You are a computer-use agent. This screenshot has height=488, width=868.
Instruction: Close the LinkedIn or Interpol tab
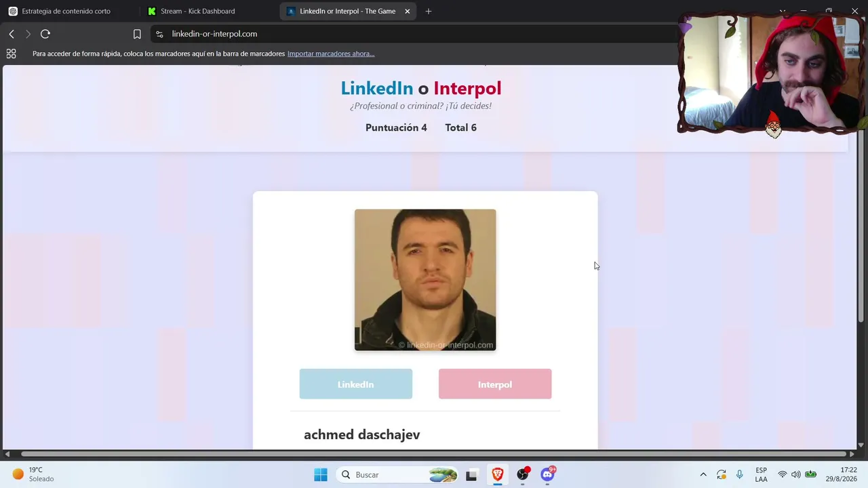[407, 11]
